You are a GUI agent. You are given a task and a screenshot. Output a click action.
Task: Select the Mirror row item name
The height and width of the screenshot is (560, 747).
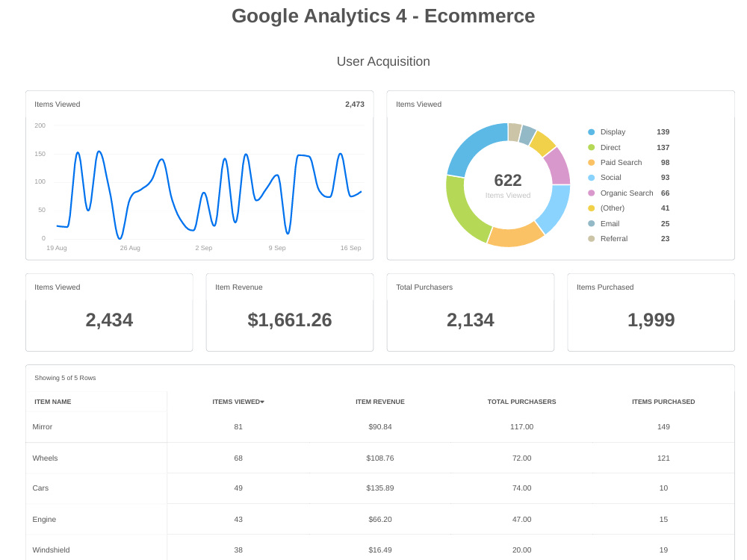point(43,426)
